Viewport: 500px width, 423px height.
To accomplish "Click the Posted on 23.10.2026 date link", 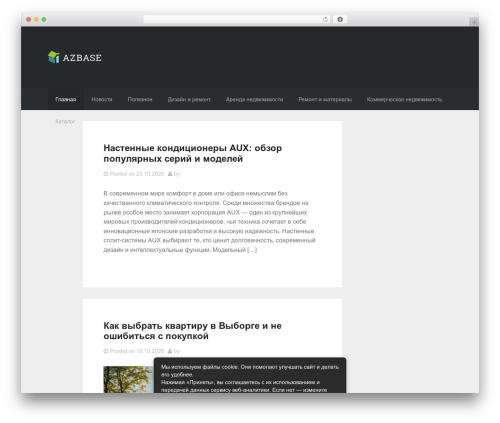I will pos(137,174).
